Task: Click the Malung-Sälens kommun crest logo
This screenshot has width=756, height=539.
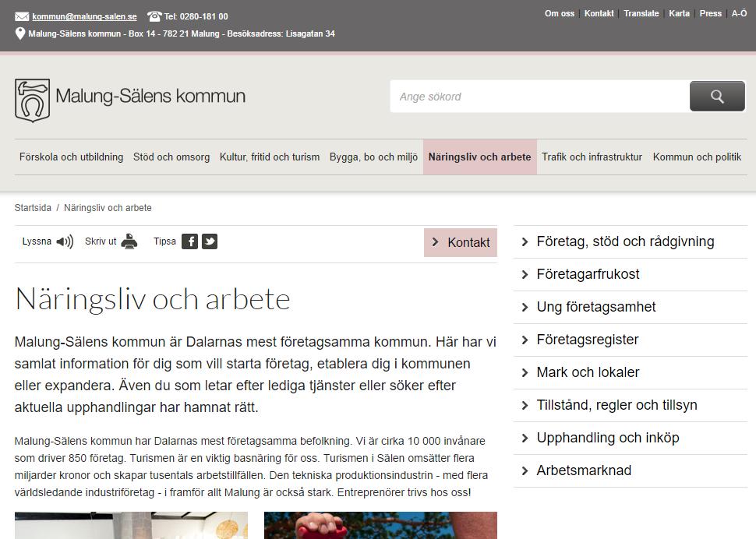Action: tap(32, 100)
